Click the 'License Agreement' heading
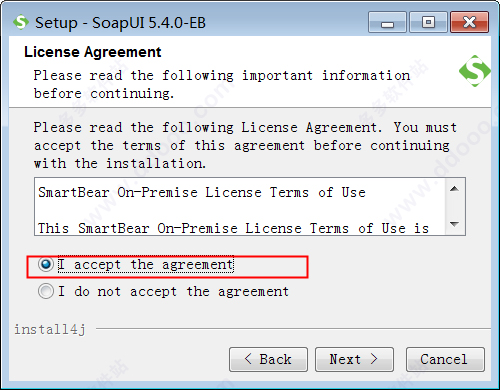The image size is (500, 390). coord(93,52)
